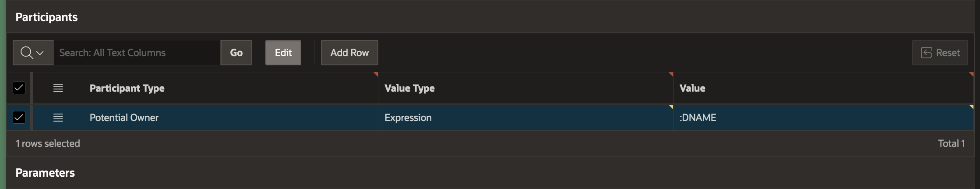Viewport: 980px width, 189px height.
Task: Open the Potential Owner row actions menu
Action: (58, 118)
